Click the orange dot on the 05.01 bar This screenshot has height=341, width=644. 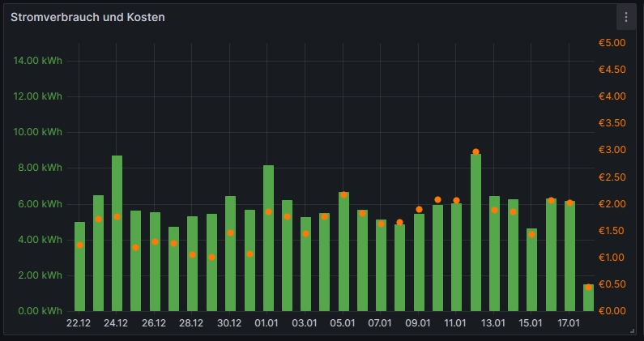(x=343, y=194)
